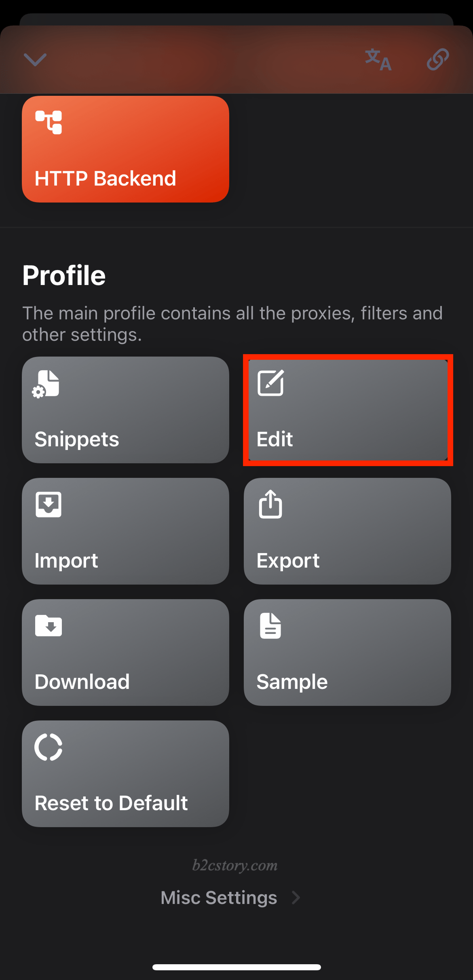Open the Sample profile tile
Viewport: 473px width, 980px height.
coord(348,653)
